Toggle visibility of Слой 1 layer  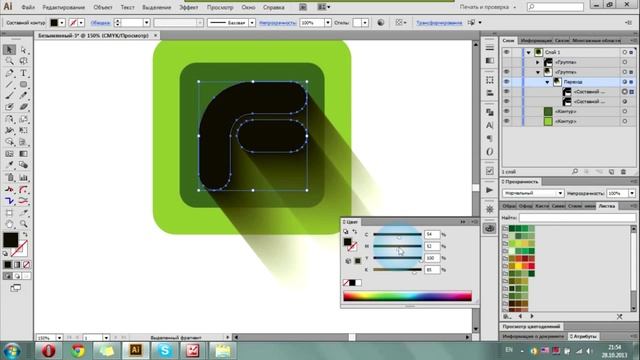pyautogui.click(x=507, y=52)
